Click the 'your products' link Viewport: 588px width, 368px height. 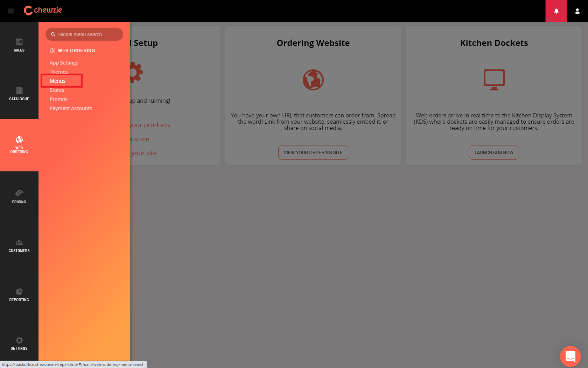tap(150, 125)
